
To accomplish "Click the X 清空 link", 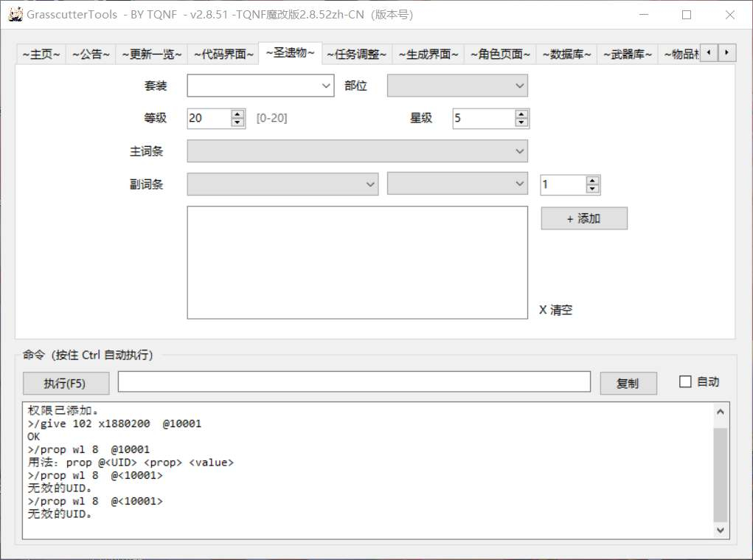I will pos(555,310).
